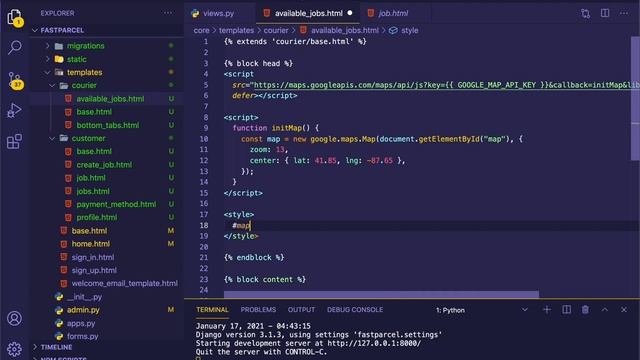The height and width of the screenshot is (360, 640).
Task: Open the Explorer view in activity bar
Action: pyautogui.click(x=15, y=18)
